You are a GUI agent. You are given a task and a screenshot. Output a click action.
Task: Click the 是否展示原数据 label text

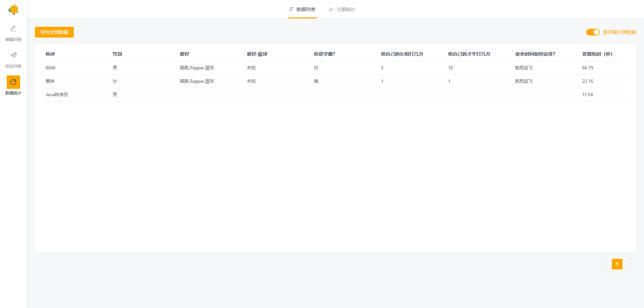619,32
